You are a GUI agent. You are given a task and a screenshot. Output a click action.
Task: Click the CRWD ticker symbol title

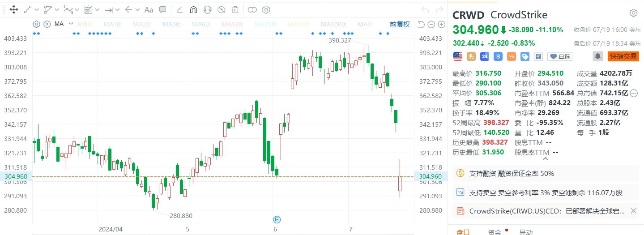tap(468, 15)
